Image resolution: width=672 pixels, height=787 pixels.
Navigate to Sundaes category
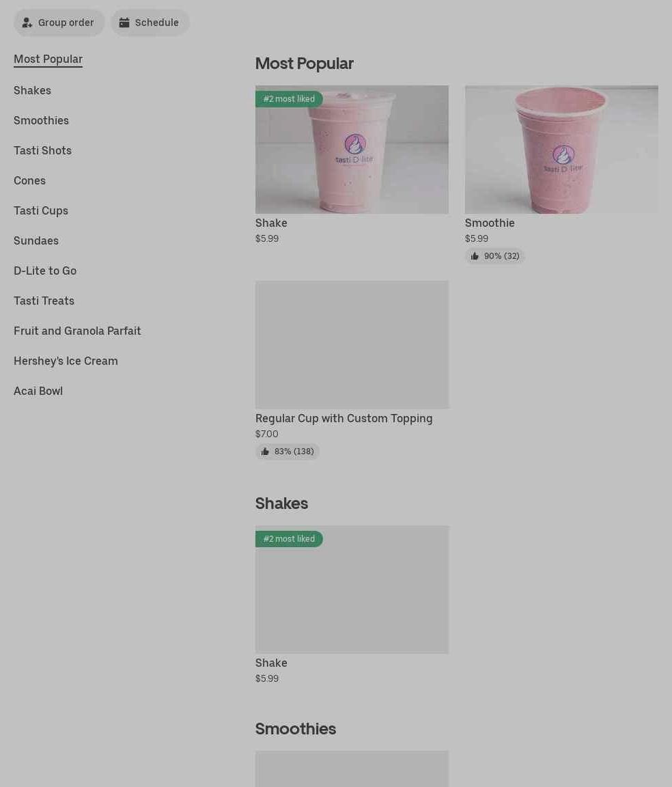(36, 241)
